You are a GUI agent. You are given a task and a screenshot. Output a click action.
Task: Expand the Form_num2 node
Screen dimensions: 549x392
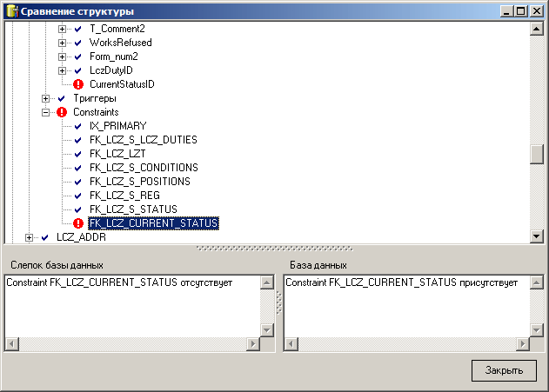coord(62,56)
